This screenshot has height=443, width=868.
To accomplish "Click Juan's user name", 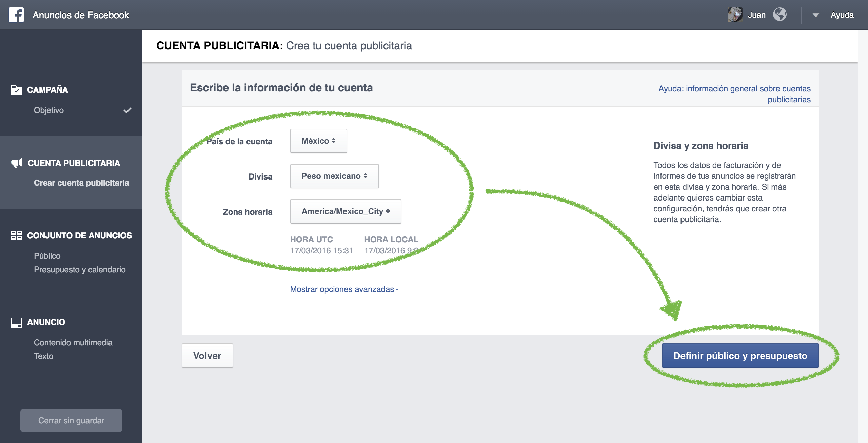I will pos(756,15).
